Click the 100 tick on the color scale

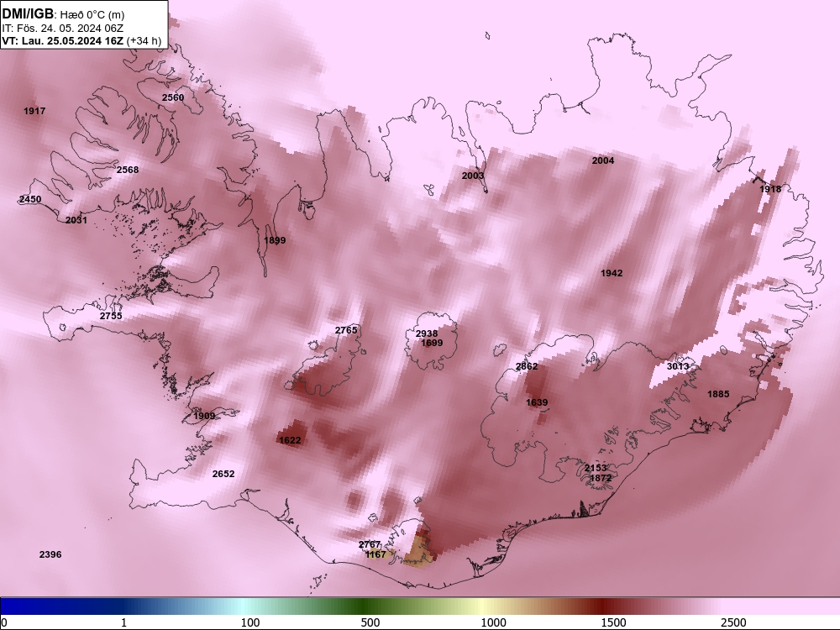pos(250,622)
